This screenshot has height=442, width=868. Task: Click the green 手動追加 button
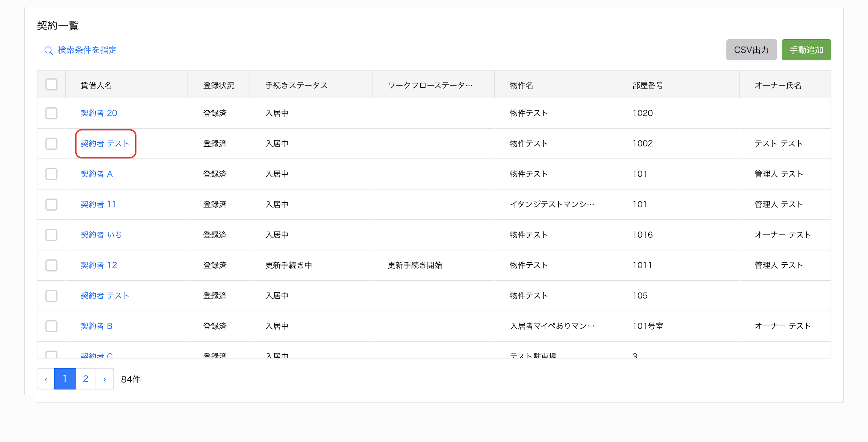tap(806, 50)
